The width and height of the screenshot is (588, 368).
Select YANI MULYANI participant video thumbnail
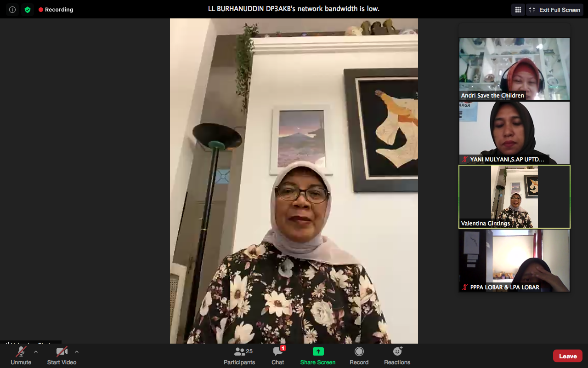tap(514, 132)
